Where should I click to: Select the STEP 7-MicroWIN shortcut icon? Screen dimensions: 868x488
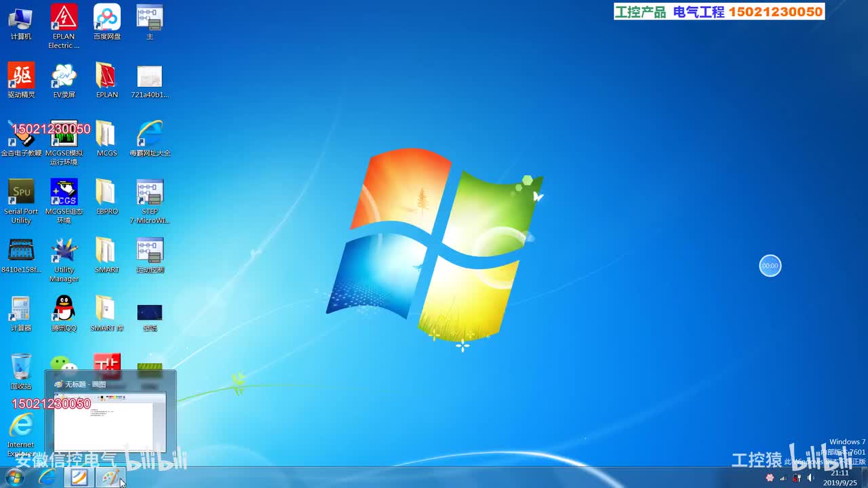(150, 202)
